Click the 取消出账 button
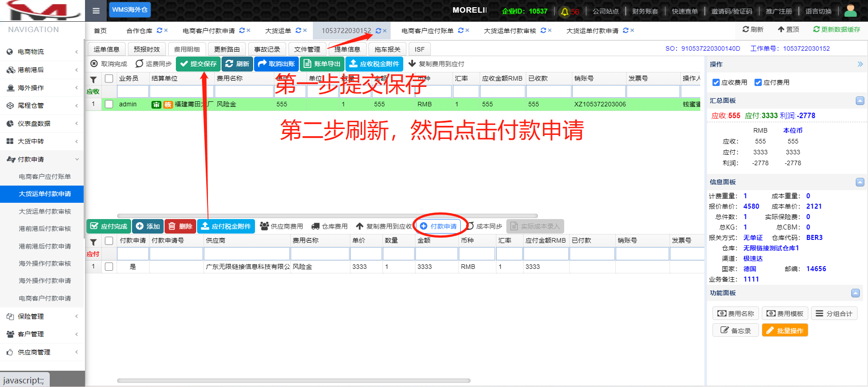This screenshot has width=868, height=387. click(276, 64)
